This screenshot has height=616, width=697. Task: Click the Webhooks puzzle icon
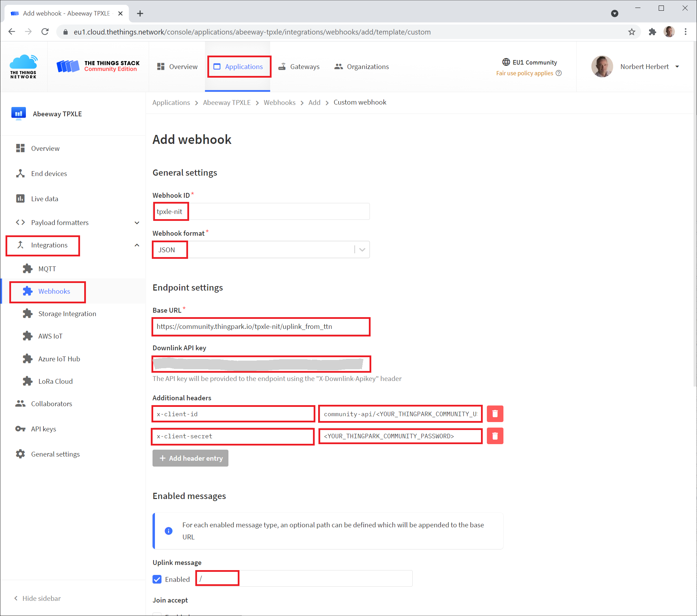[28, 291]
